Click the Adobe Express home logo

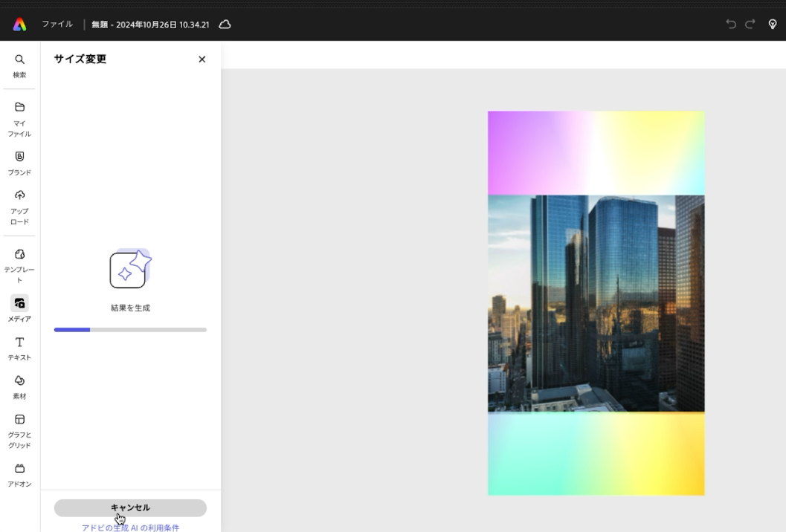click(x=19, y=25)
